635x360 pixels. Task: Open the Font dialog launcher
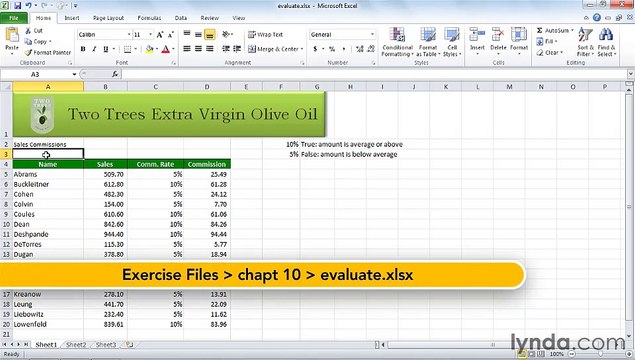[174, 63]
